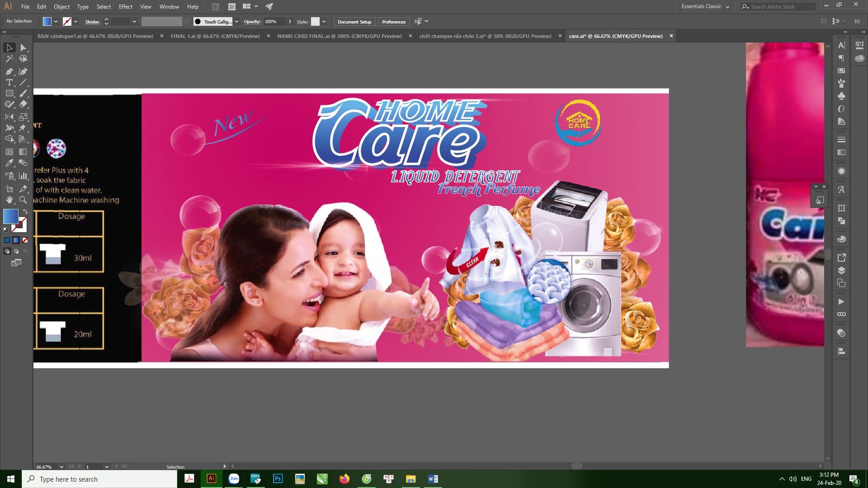Click the large blue Fill swatch in toolbar

(x=10, y=216)
